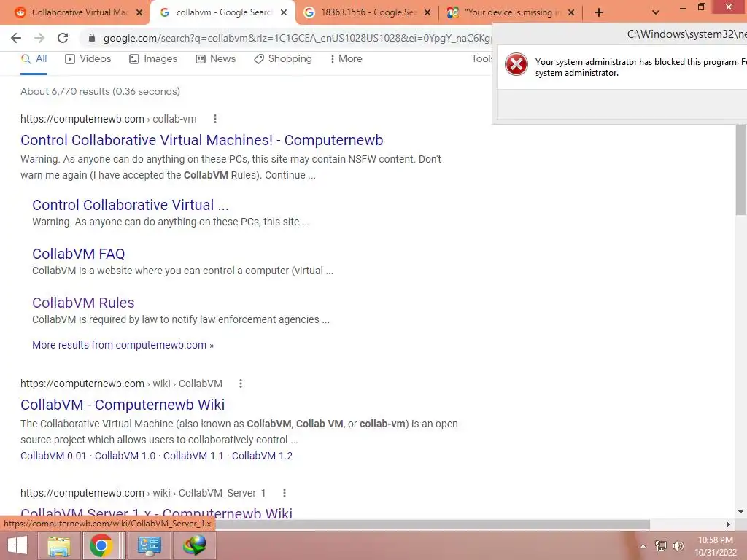The height and width of the screenshot is (560, 747).
Task: Click the 'About 6,770 results' text
Action: pos(100,91)
